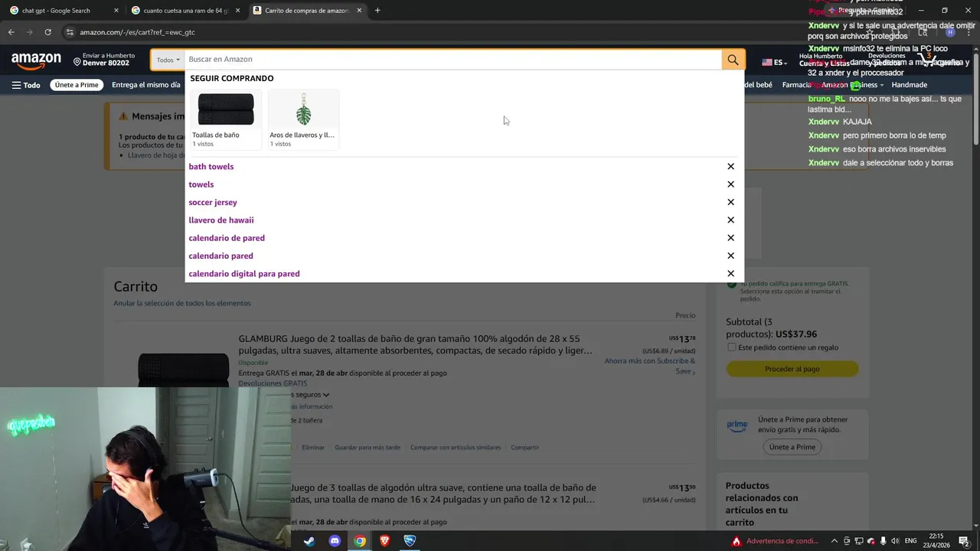Delete 'calendario de pared' suggestion
Viewport: 980px width, 551px height.
[730, 238]
